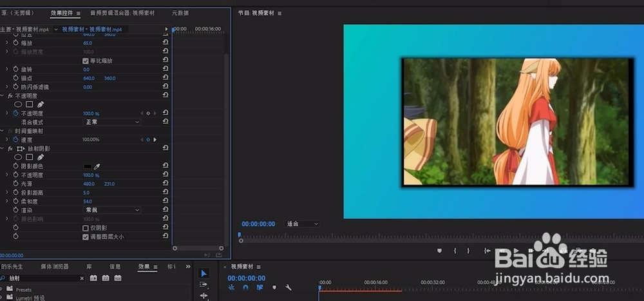Toggle stopwatch animation for 阴影颜色
The height and width of the screenshot is (301, 644).
[x=15, y=166]
